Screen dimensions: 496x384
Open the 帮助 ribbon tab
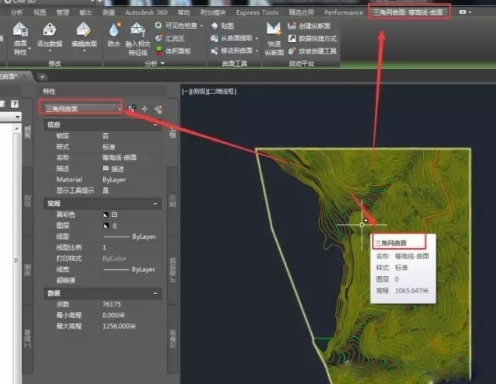point(183,13)
